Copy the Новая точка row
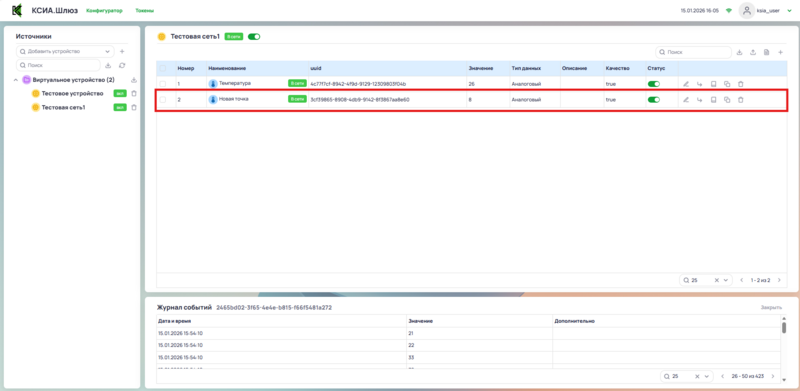This screenshot has height=391, width=800. point(727,100)
